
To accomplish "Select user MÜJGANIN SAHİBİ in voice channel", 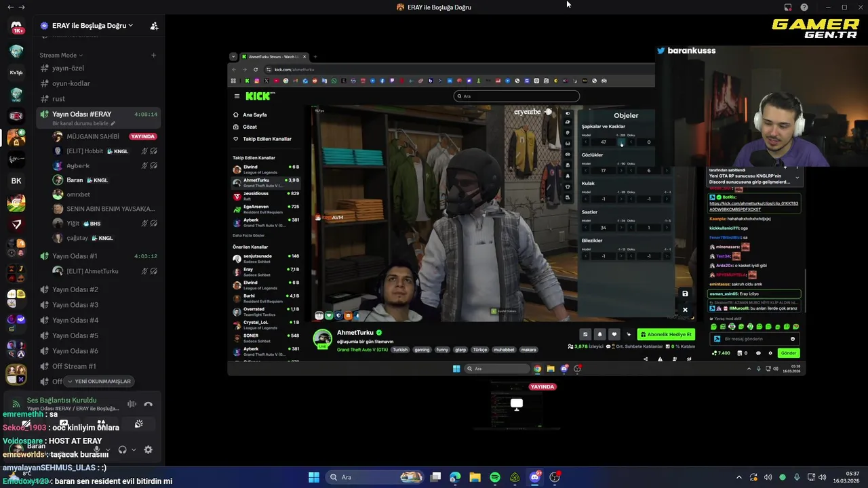I will pos(105,136).
